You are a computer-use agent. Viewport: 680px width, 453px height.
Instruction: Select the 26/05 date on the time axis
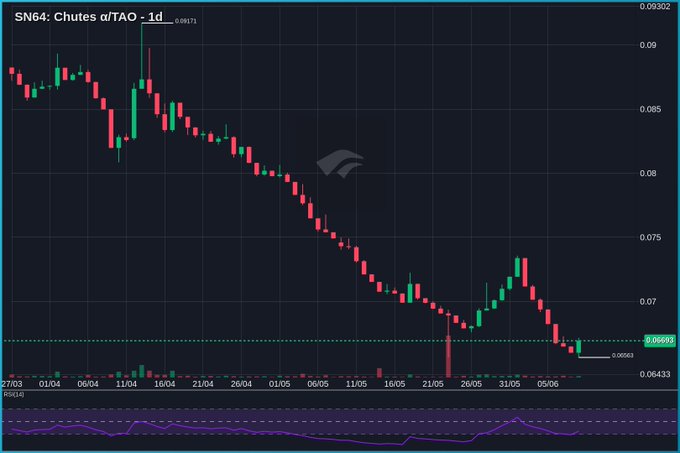click(471, 384)
